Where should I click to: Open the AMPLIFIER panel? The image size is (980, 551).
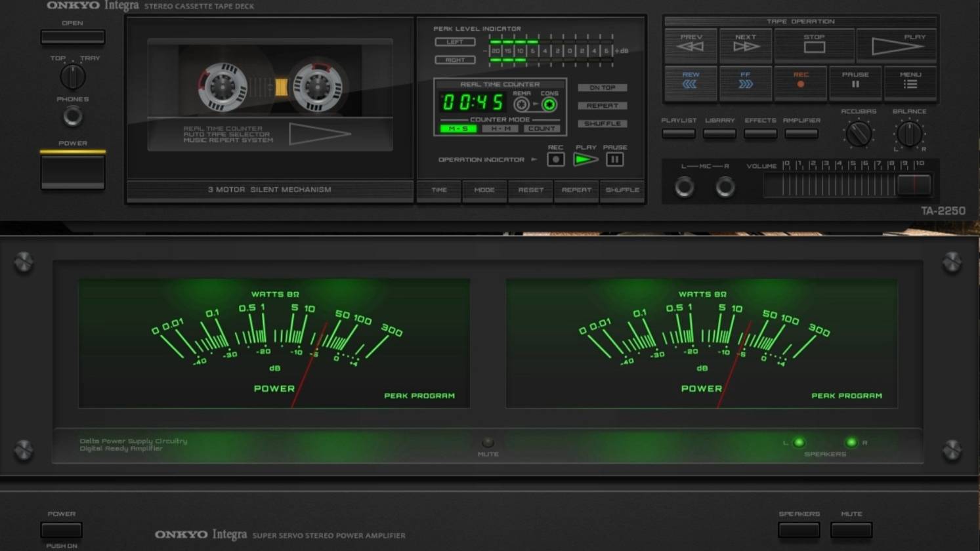801,133
